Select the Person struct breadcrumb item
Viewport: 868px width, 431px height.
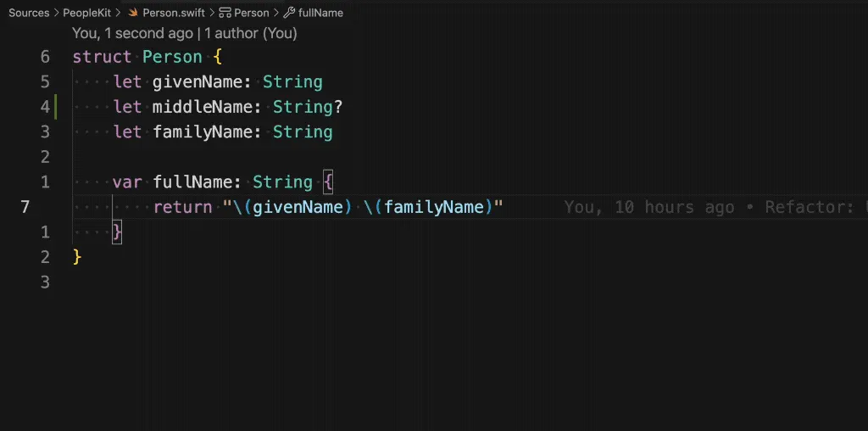251,13
